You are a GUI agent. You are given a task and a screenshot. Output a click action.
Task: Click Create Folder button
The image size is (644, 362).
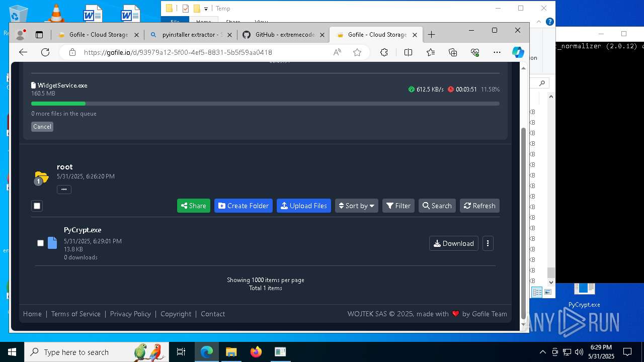(244, 206)
